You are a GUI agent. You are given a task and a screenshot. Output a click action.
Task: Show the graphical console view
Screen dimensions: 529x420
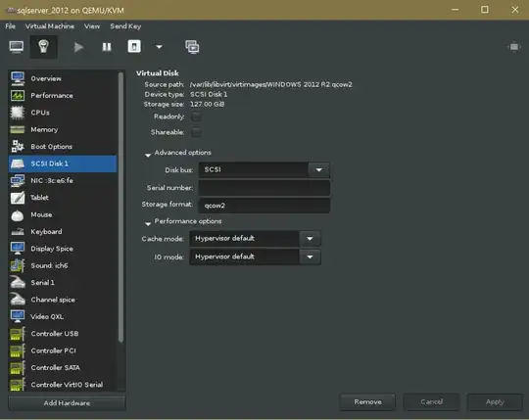[17, 47]
